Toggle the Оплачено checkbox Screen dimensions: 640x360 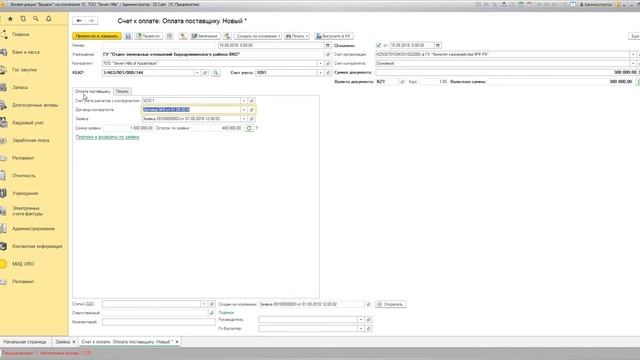(x=378, y=45)
